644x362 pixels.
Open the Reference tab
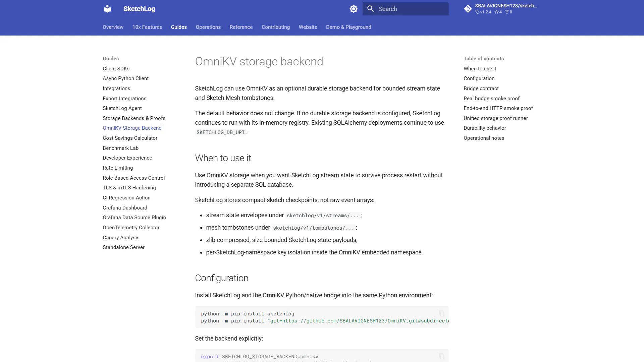241,27
